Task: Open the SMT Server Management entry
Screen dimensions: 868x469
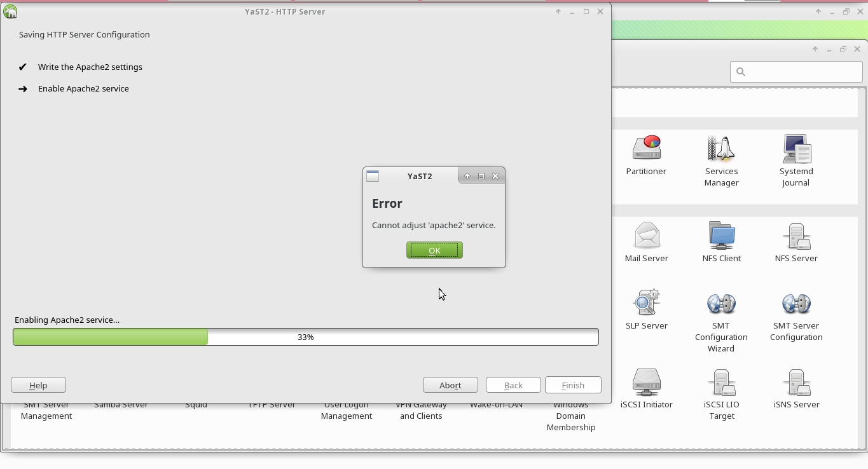Action: point(46,411)
